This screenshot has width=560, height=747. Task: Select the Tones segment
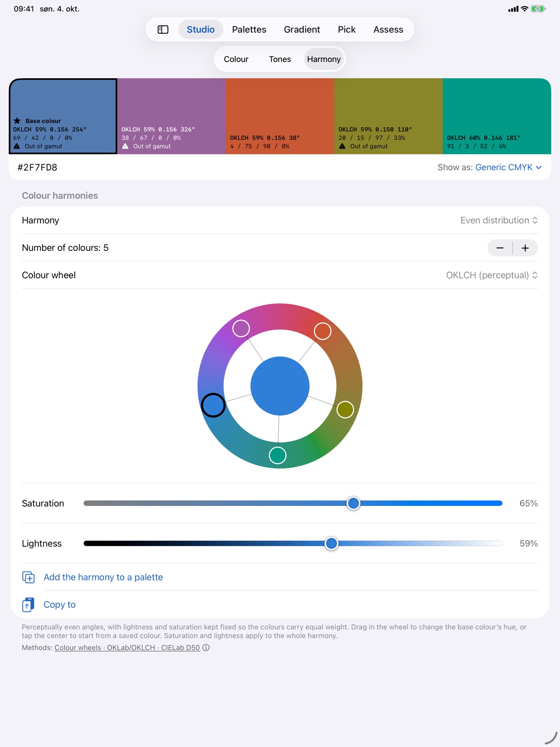pyautogui.click(x=280, y=59)
